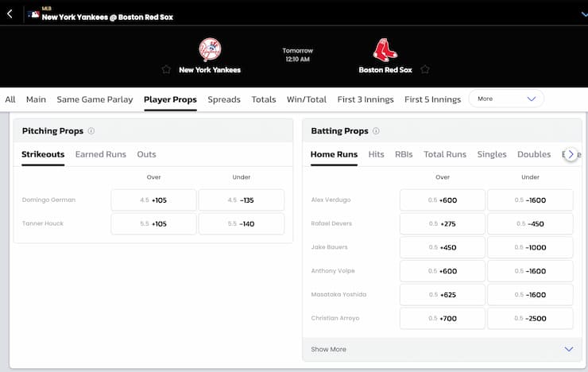
Task: Favorite the New York Yankees star icon
Action: (x=166, y=69)
